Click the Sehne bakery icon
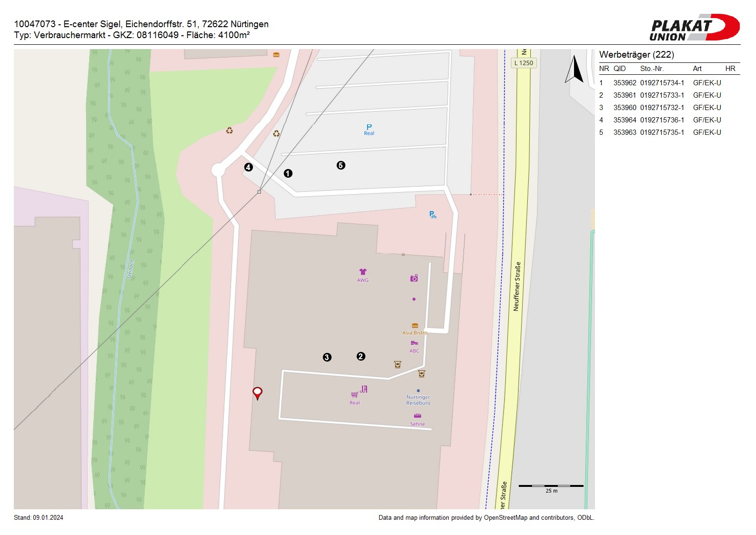756x535 pixels. (417, 416)
